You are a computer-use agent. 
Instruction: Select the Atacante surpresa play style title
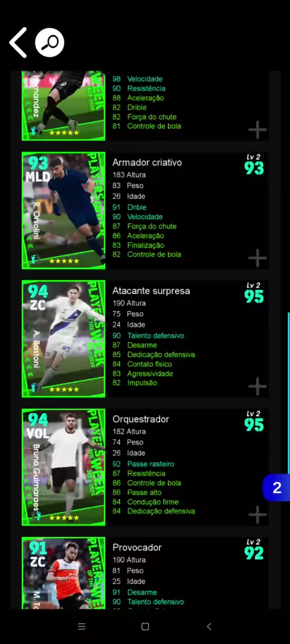point(151,291)
